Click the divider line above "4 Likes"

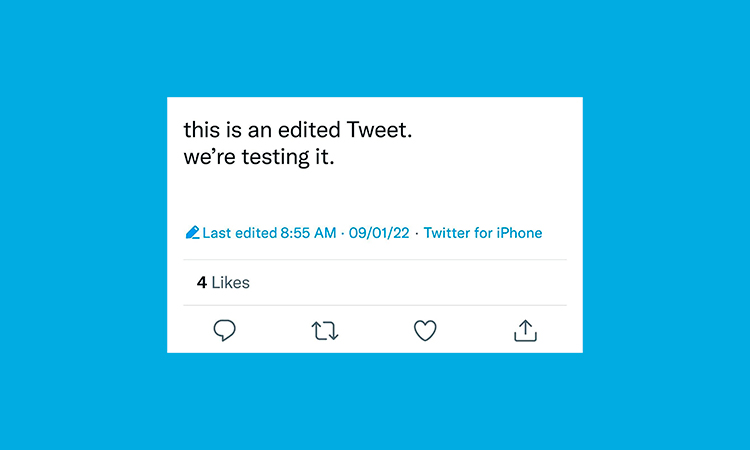pos(375,260)
